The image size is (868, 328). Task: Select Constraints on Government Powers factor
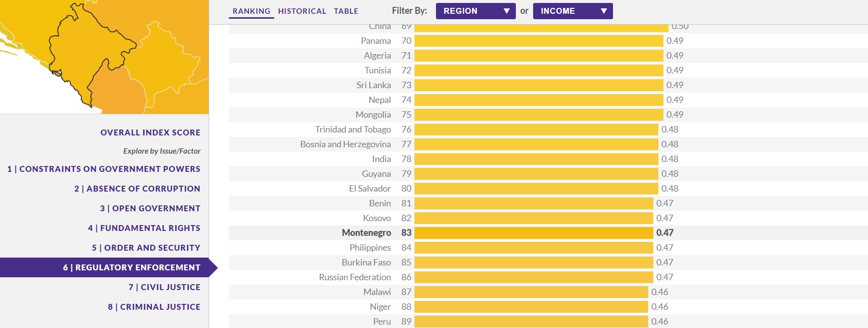[104, 169]
